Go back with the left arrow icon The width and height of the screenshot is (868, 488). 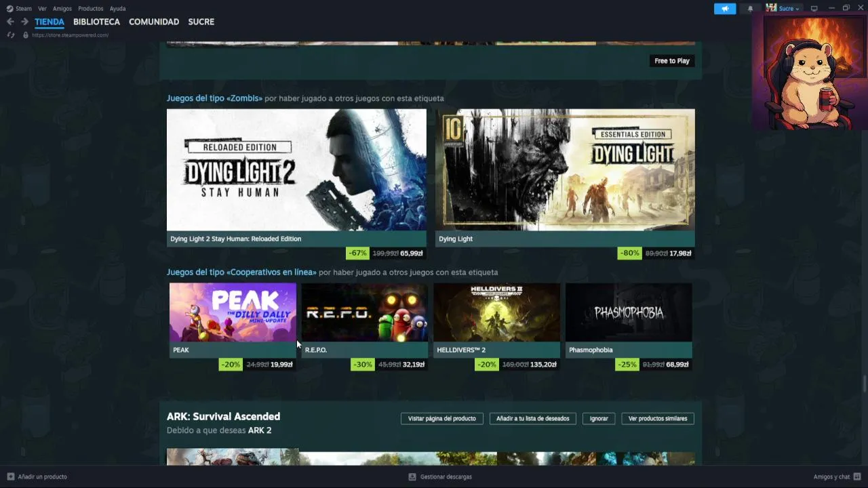coord(10,22)
